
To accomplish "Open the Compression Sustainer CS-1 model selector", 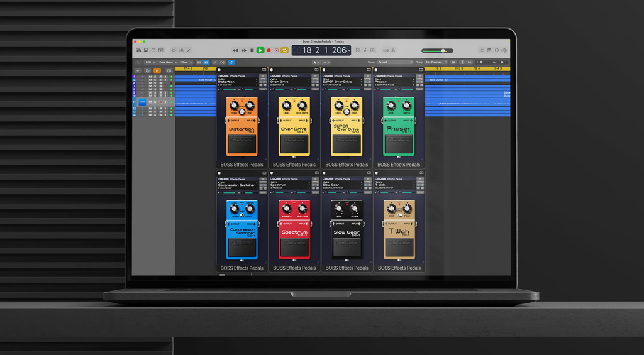I will (x=238, y=183).
